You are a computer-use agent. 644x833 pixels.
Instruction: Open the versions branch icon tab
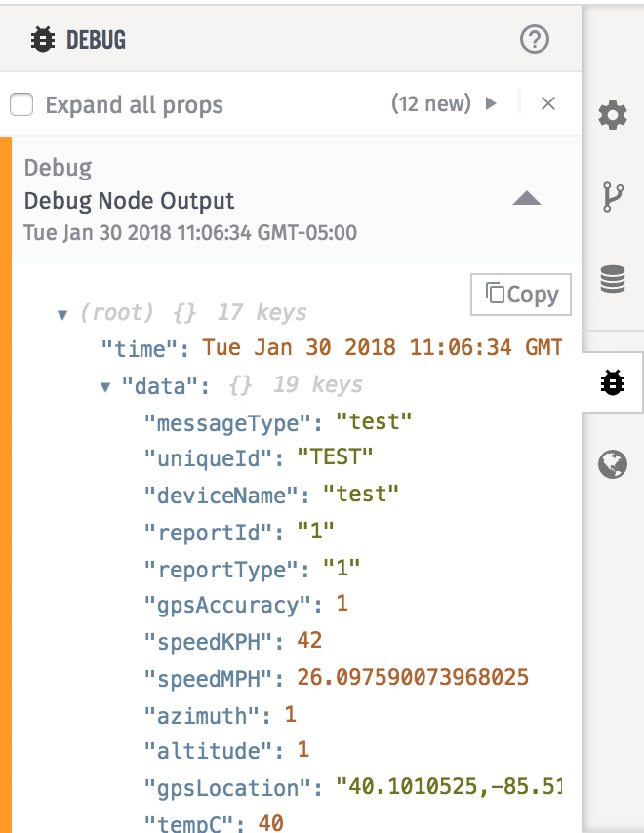click(613, 198)
